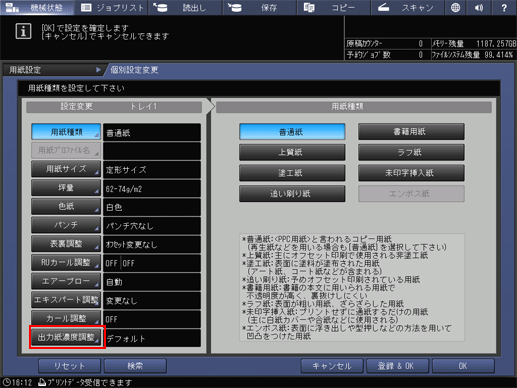
Task: Click the オフセット変更なし value field
Action: (x=152, y=244)
